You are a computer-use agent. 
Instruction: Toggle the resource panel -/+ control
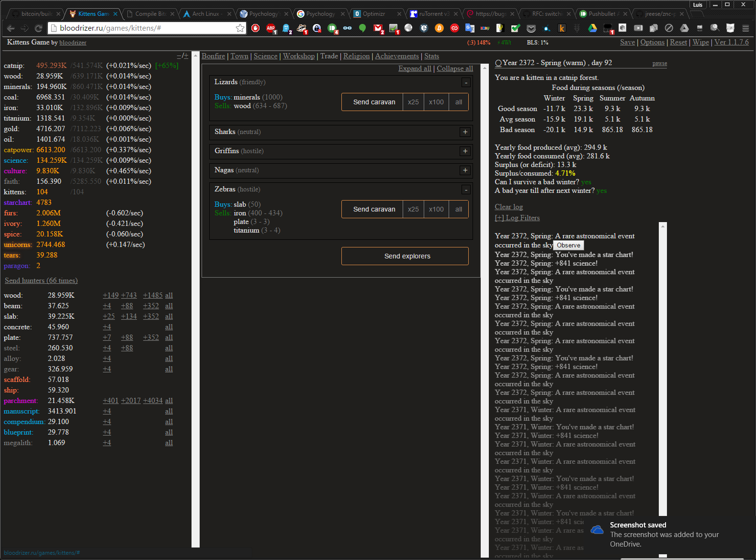tap(182, 56)
